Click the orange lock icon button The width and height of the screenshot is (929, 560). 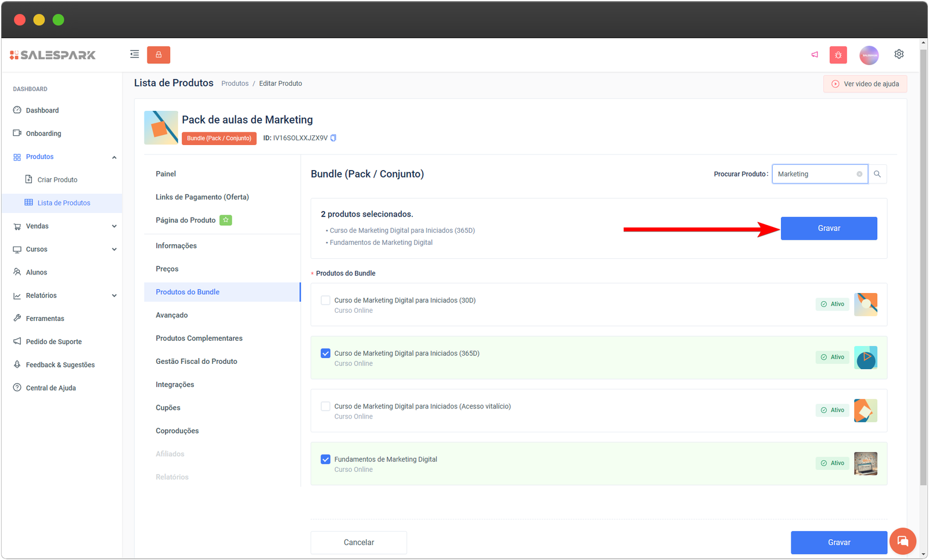pyautogui.click(x=159, y=55)
